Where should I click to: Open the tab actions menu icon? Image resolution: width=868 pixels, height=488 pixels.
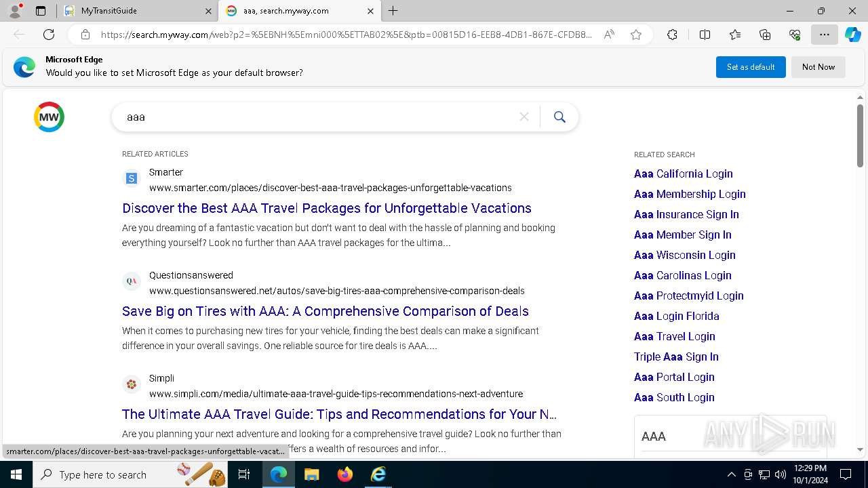pos(41,11)
